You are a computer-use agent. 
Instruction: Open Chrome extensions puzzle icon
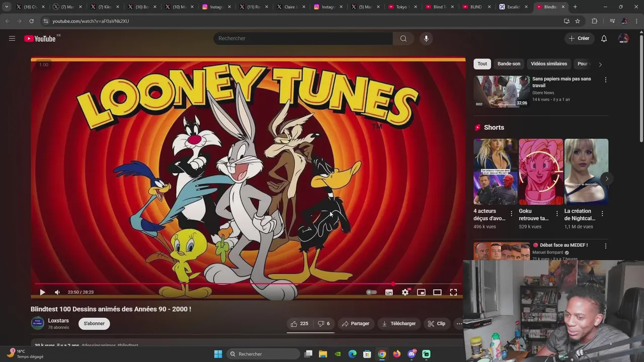click(594, 21)
